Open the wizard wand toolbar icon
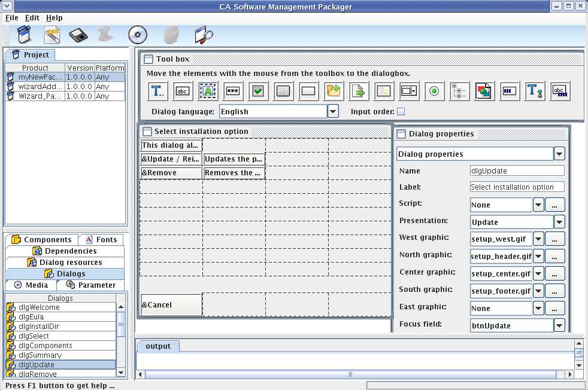 (52, 35)
